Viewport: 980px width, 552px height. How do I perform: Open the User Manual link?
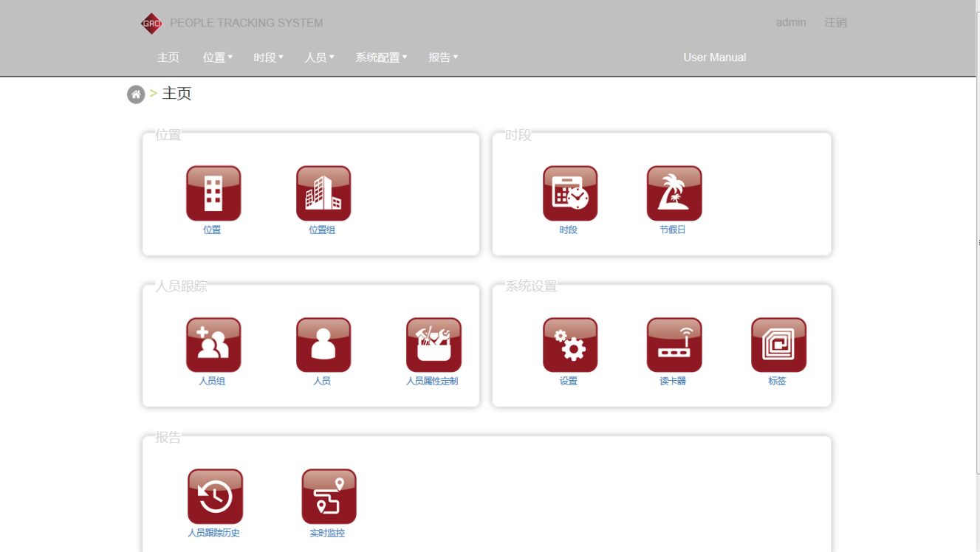[x=714, y=58]
